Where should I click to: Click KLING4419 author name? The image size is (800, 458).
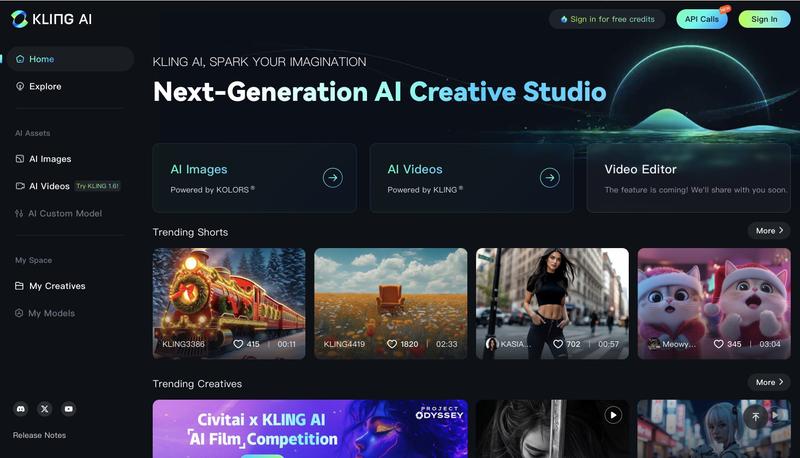point(344,344)
